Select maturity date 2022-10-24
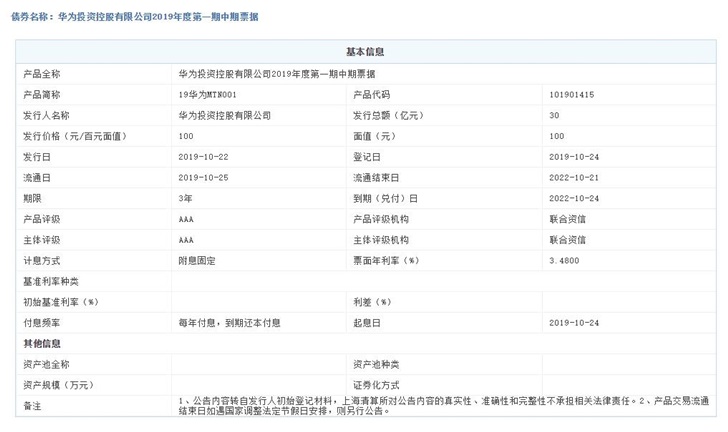 click(x=574, y=198)
